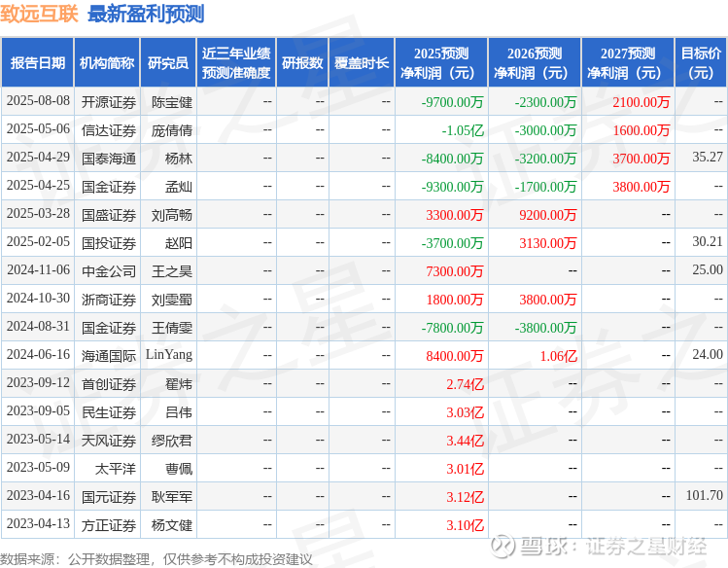Image resolution: width=728 pixels, height=568 pixels.
Task: Click 中金公司 institution cell
Action: [109, 271]
